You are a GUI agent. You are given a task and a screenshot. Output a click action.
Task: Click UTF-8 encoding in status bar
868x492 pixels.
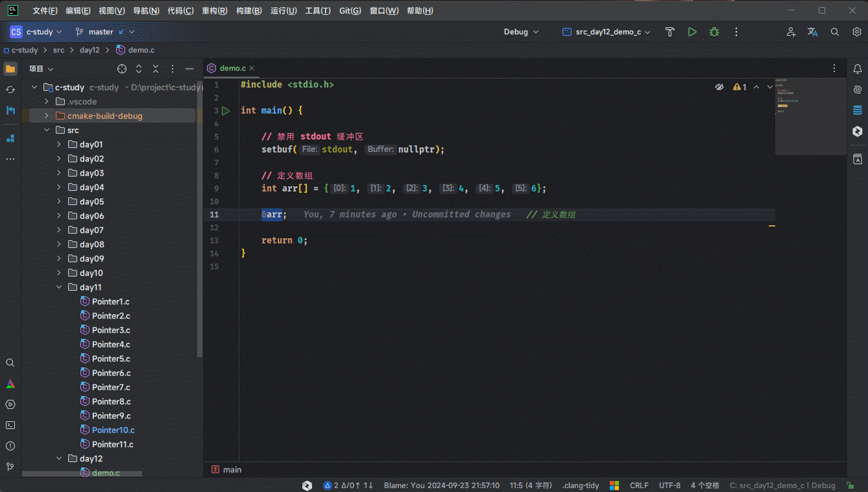tap(669, 486)
